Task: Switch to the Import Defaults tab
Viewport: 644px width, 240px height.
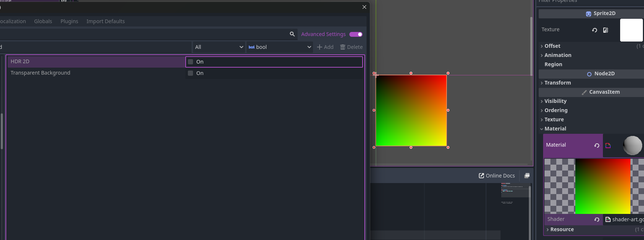Action: (x=105, y=21)
